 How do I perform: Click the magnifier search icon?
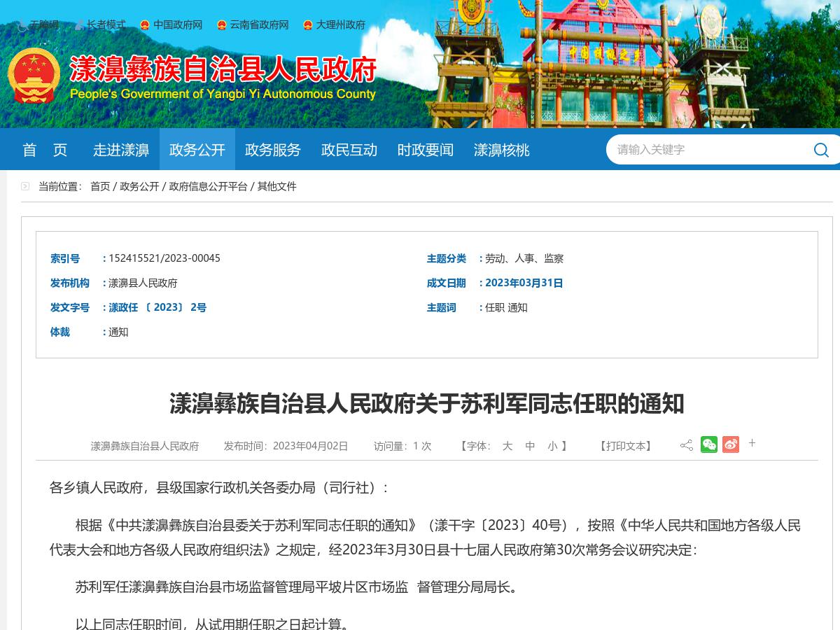(820, 149)
